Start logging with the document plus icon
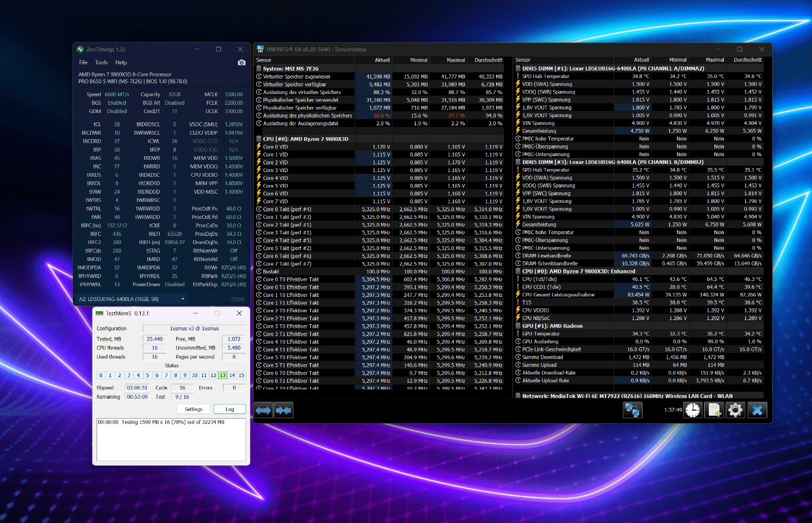Screen dimensions: 812x523 pyautogui.click(x=714, y=410)
